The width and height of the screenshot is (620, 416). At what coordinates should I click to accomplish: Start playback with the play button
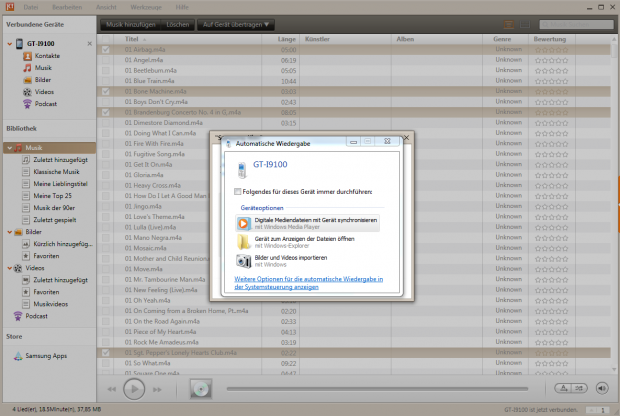134,389
